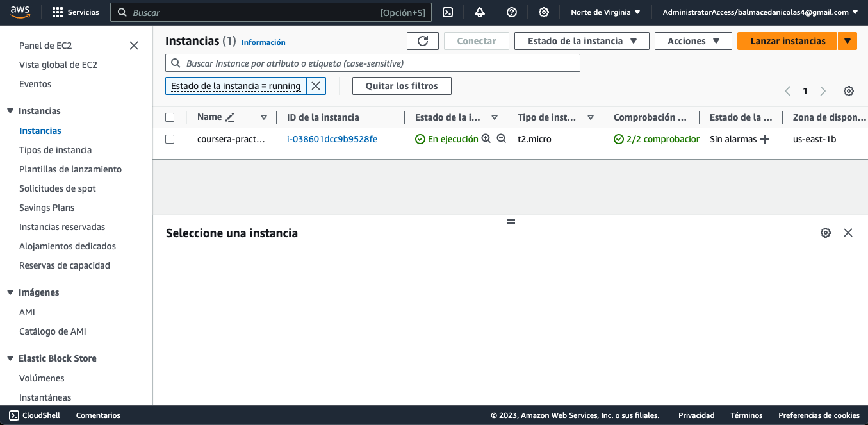
Task: Click Quitar los filtros button
Action: click(x=402, y=86)
